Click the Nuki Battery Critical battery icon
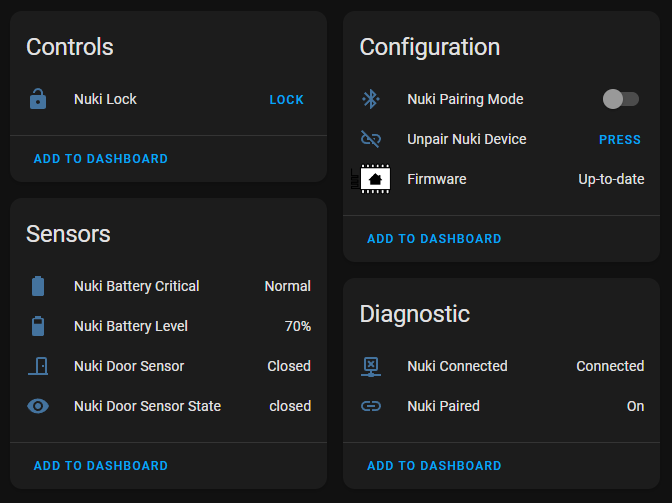 38,286
